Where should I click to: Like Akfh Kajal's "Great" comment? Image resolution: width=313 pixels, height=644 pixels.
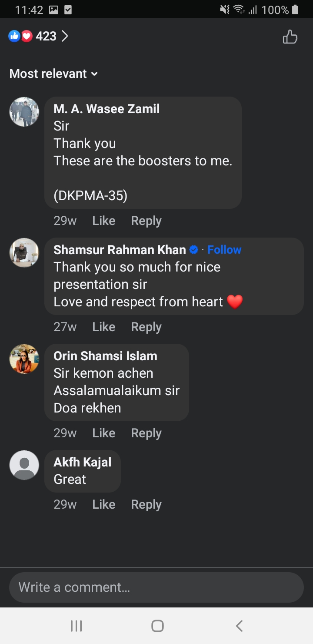(103, 505)
